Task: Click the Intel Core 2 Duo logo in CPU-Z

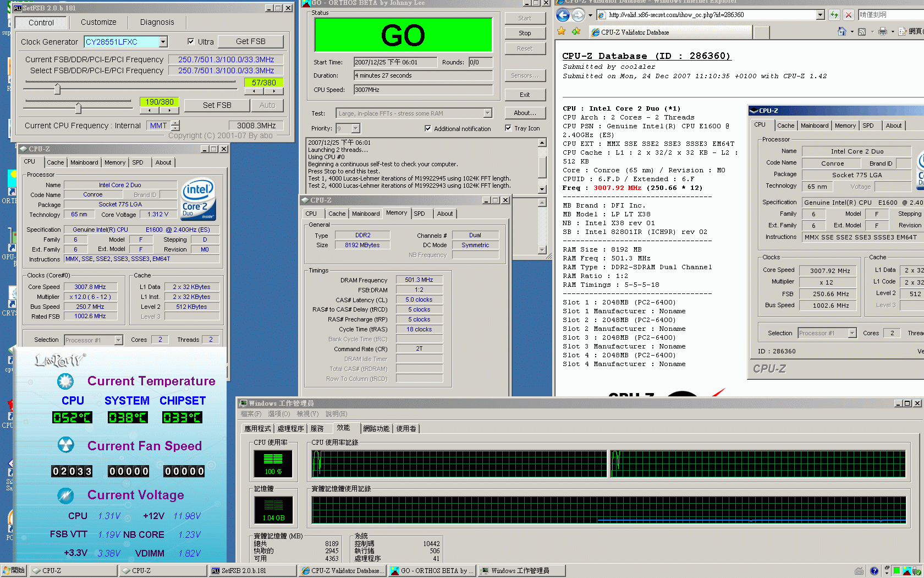Action: tap(198, 199)
